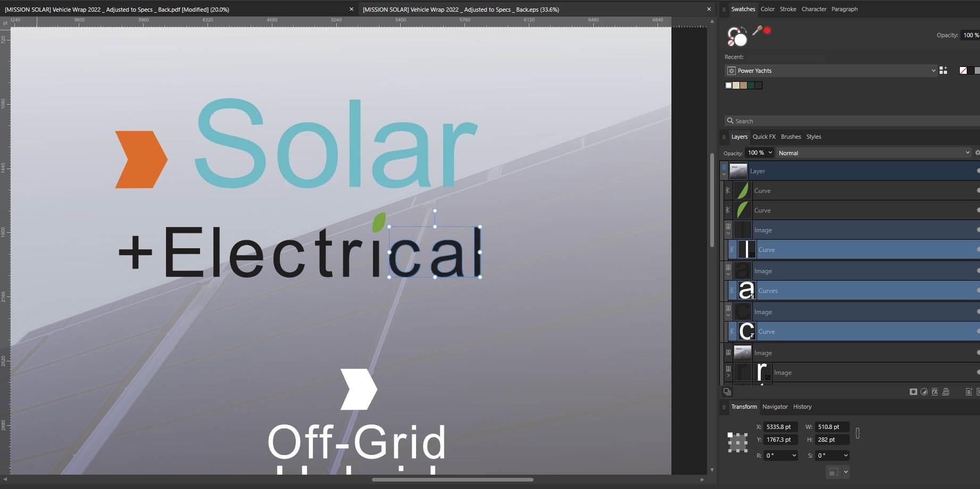Select the Curves layer with letter a thumbnail
The image size is (980, 489).
(853, 291)
